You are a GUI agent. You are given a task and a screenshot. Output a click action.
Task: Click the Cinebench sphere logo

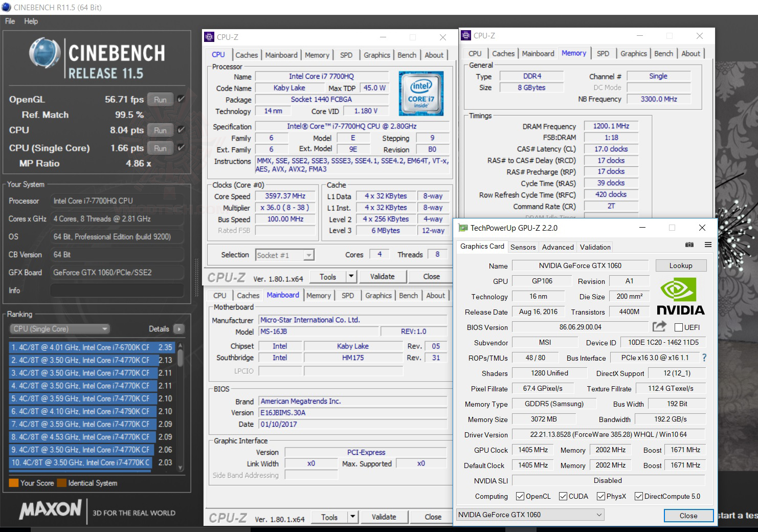(45, 53)
